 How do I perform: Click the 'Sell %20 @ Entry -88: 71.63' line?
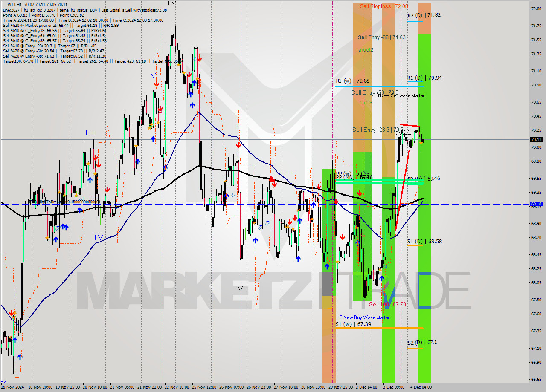[x=55, y=55]
